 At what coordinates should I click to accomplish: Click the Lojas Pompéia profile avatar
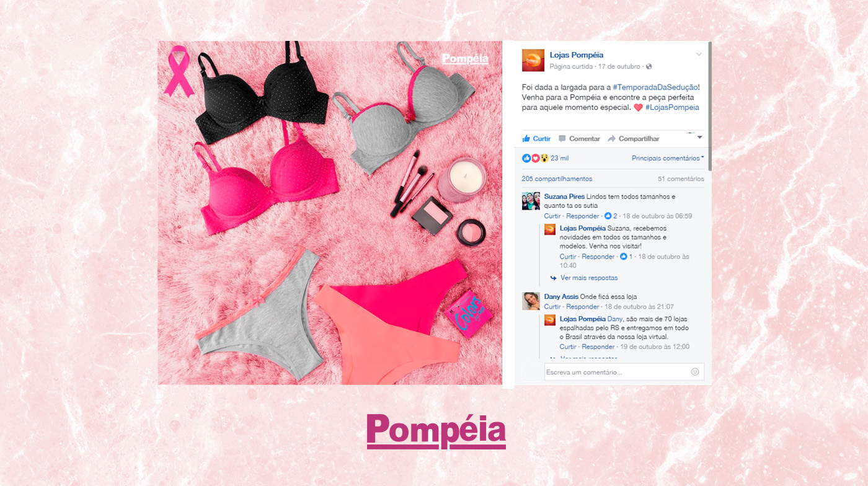coord(533,60)
